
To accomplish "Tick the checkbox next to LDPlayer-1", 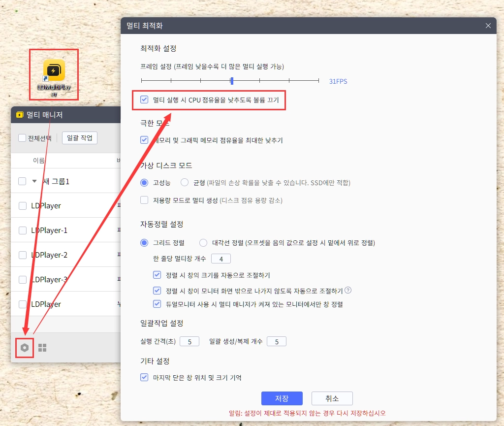I will tap(22, 230).
